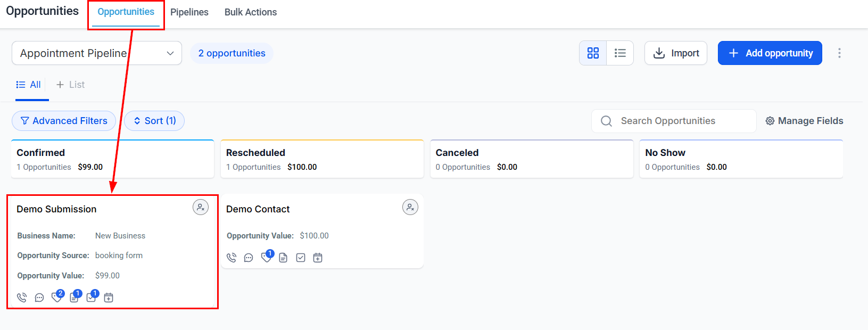This screenshot has height=330, width=868.
Task: Click unassigned owner icon on Demo Contact card
Action: (410, 208)
